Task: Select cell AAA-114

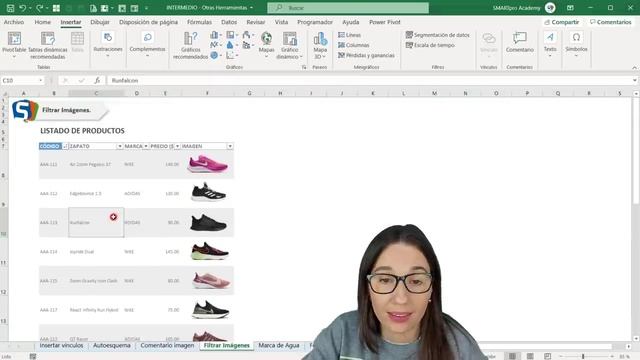Action: pos(53,252)
